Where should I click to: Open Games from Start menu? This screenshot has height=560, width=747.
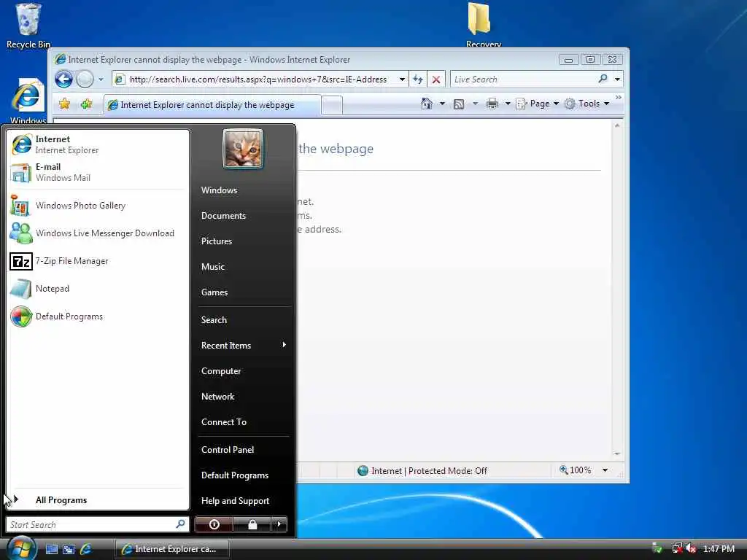click(x=214, y=292)
